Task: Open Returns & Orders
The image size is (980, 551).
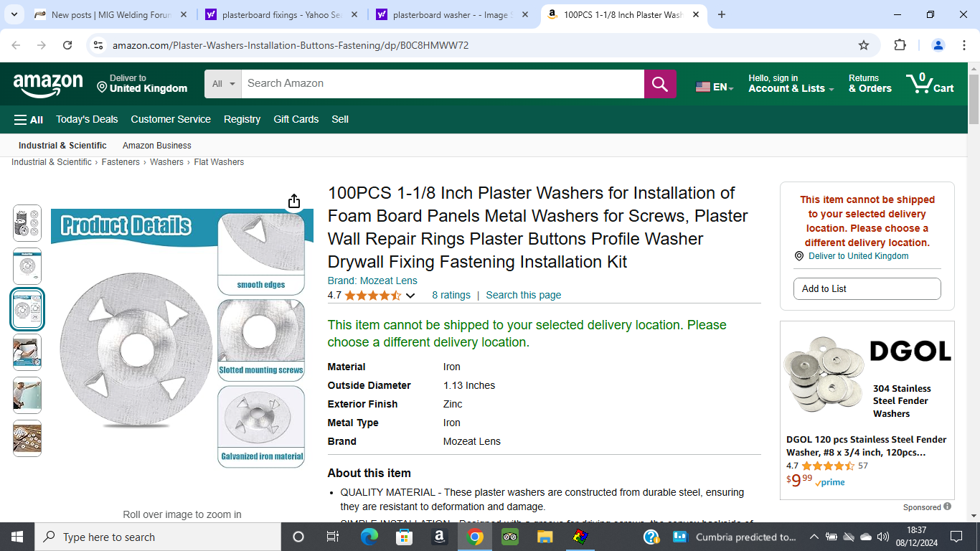Action: pos(870,83)
